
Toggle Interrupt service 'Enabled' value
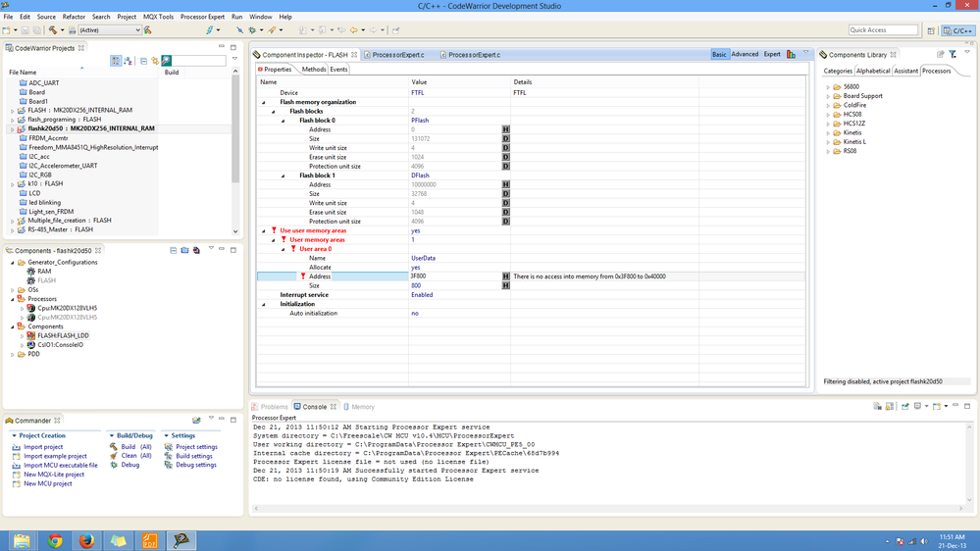tap(422, 295)
